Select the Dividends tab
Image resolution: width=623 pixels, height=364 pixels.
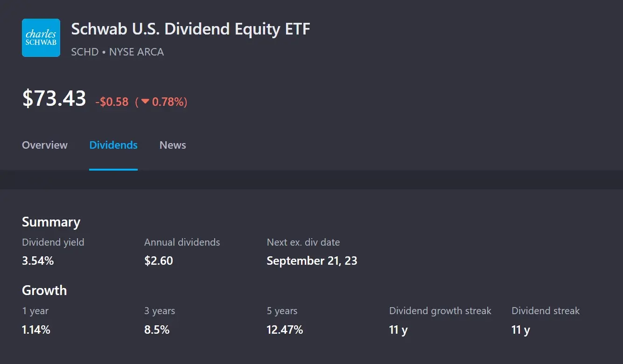pos(113,145)
